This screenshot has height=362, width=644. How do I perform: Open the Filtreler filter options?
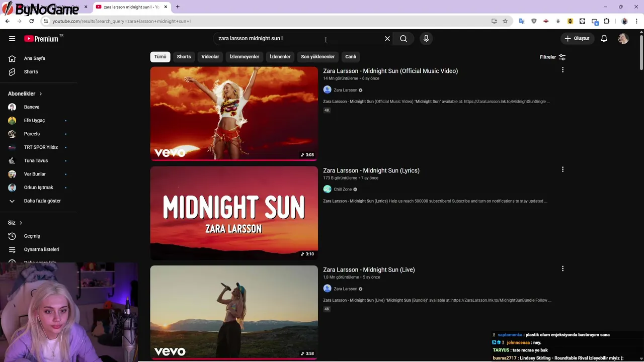[552, 57]
